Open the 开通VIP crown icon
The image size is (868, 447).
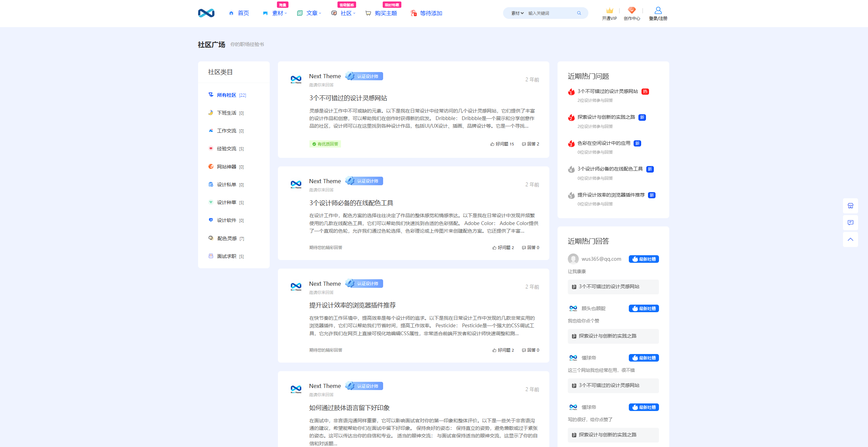pyautogui.click(x=609, y=10)
